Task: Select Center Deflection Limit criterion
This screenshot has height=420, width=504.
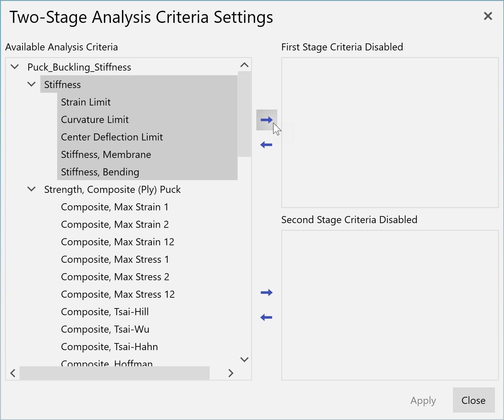Action: pos(147,137)
